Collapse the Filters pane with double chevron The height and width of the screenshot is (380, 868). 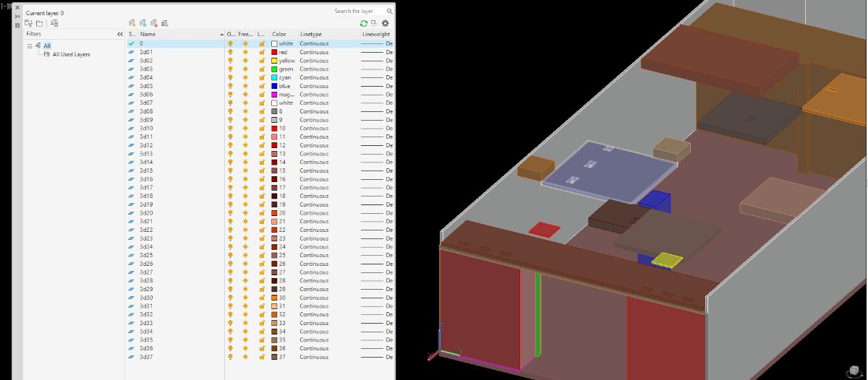coord(119,34)
